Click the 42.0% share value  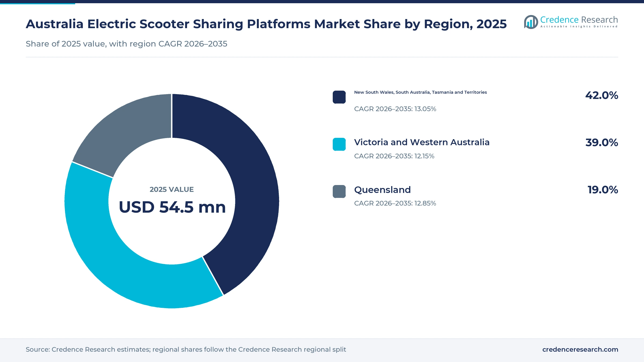click(602, 95)
